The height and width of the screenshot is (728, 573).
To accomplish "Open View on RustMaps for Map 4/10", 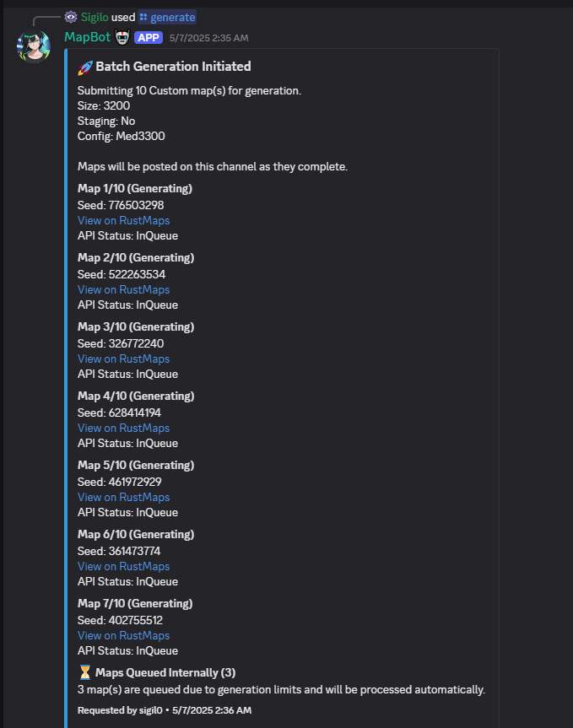I will coord(123,428).
